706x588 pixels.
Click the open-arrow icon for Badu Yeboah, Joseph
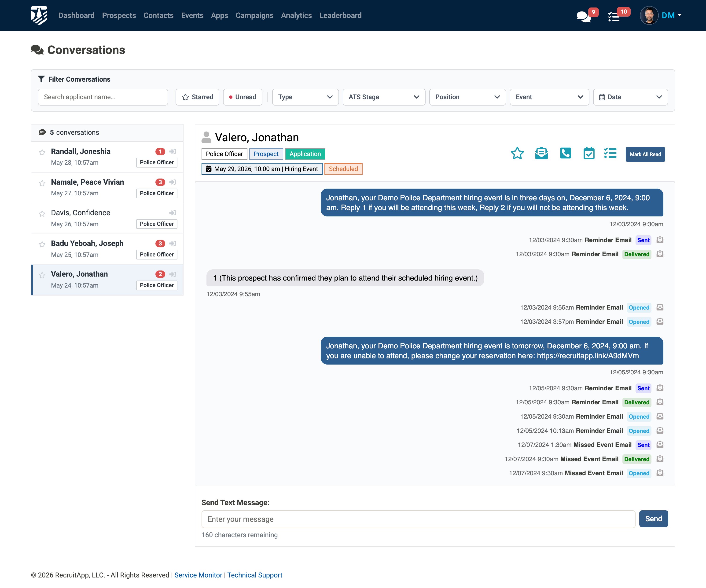coord(173,243)
